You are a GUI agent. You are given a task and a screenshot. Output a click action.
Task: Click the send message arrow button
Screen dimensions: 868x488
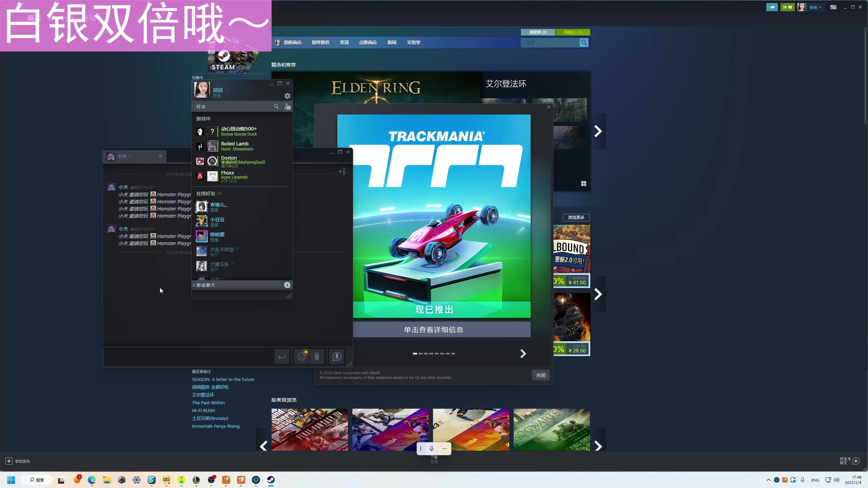(281, 357)
